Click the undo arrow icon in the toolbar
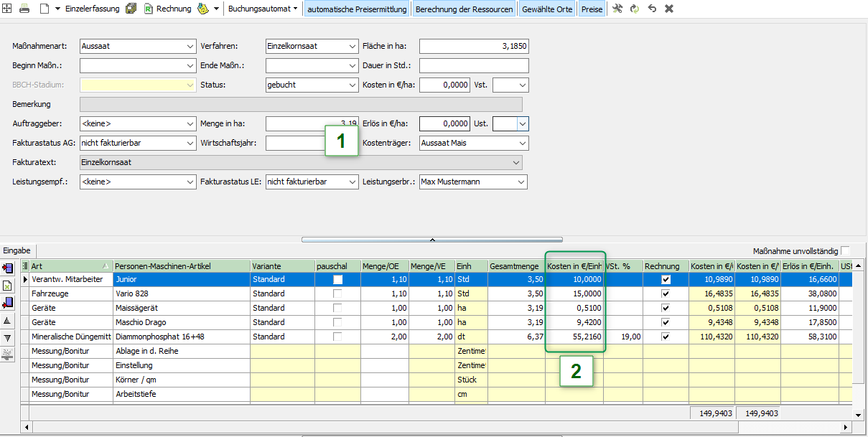This screenshot has height=437, width=868. (652, 9)
